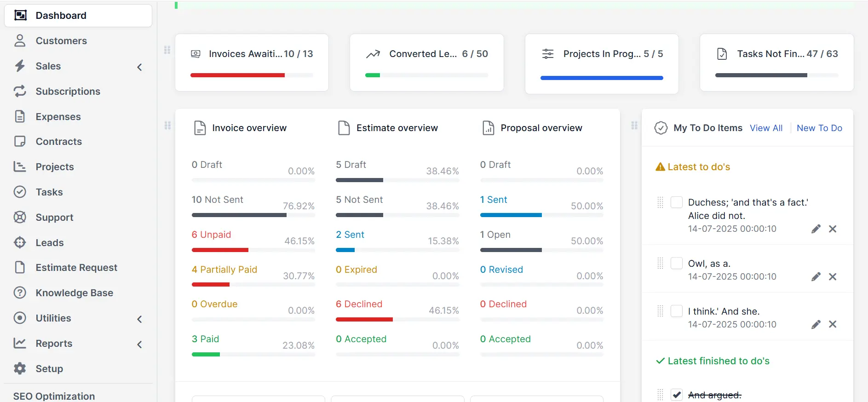Viewport: 868px width, 402px height.
Task: Click the Converted Leads trend arrow icon
Action: coord(373,54)
